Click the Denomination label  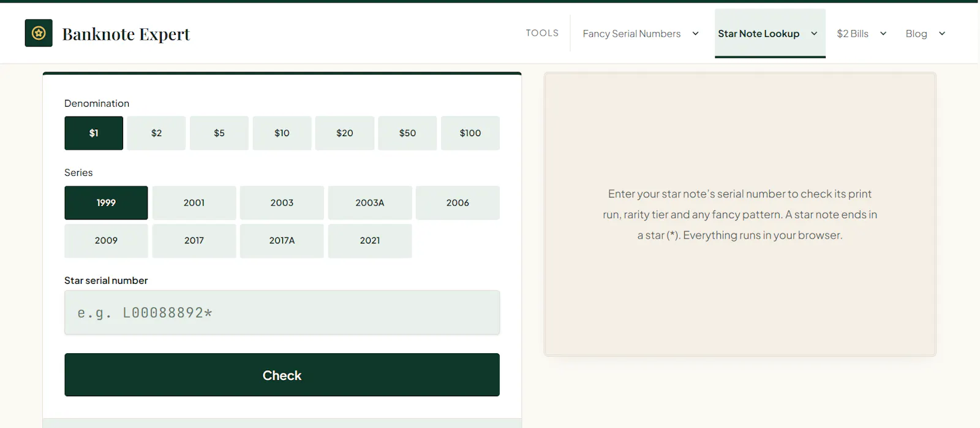(97, 104)
